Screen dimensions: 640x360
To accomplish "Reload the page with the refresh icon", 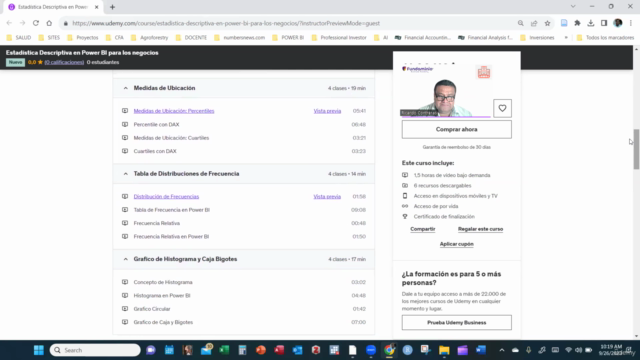I will [x=36, y=23].
